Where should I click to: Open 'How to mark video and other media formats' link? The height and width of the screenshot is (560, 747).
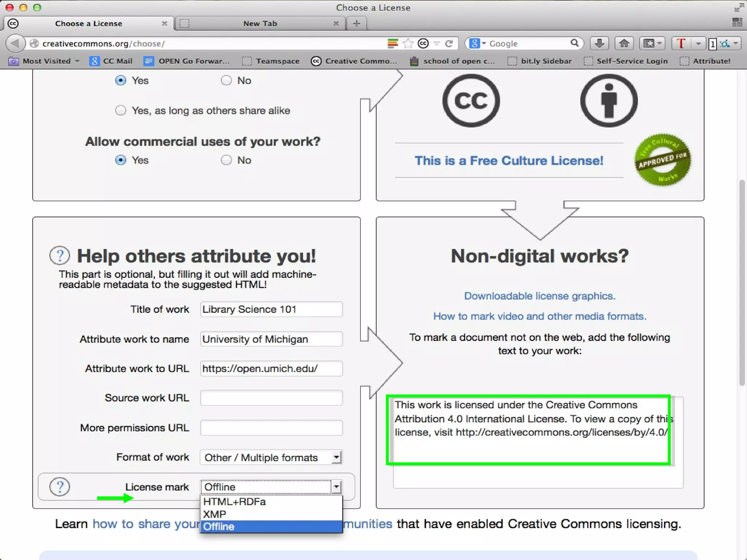[x=539, y=316]
